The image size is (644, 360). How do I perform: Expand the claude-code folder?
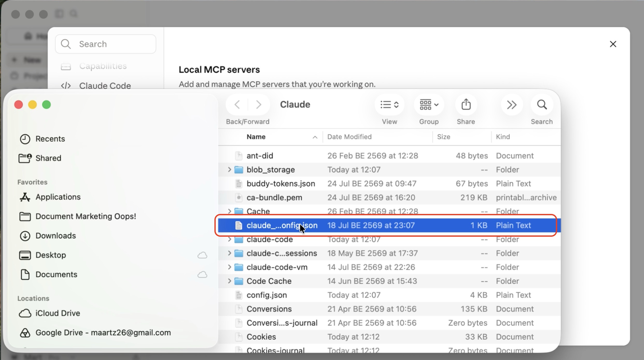tap(229, 239)
